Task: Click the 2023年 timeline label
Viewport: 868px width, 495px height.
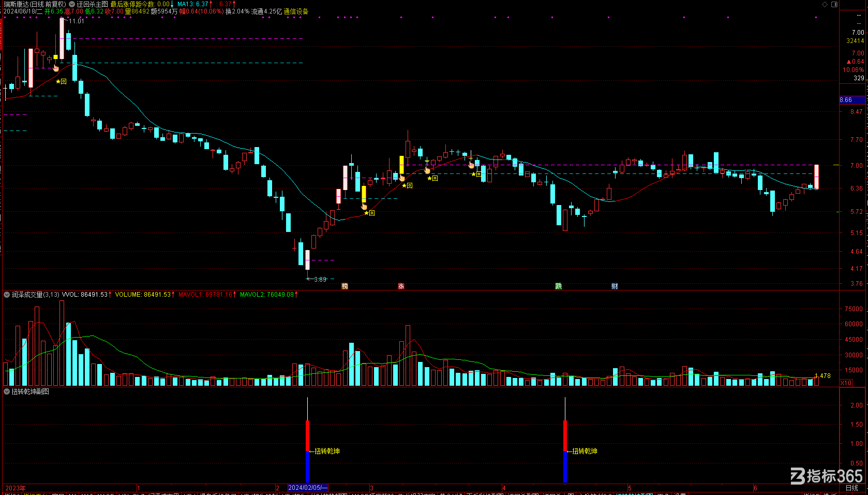Action: click(15, 488)
